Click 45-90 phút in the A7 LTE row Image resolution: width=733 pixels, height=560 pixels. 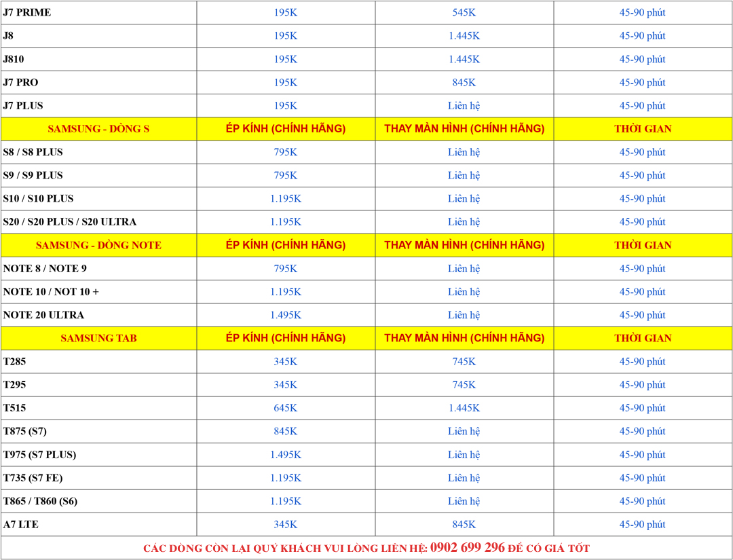point(642,525)
